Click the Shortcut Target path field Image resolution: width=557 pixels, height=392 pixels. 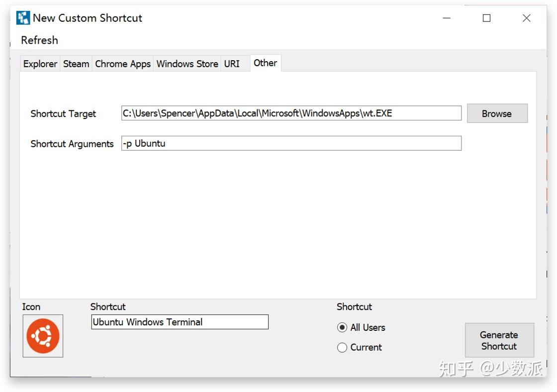[x=291, y=113]
